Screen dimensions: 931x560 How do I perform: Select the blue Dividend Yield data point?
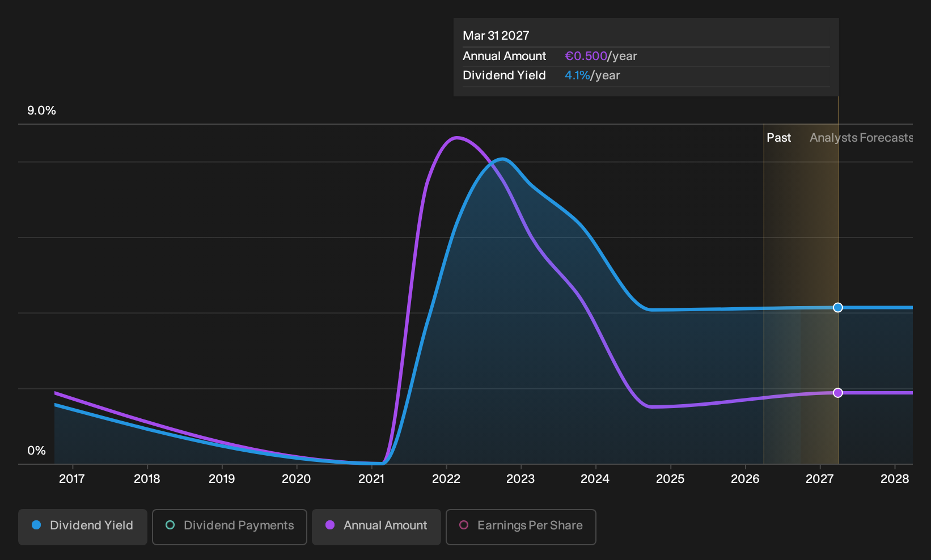coord(838,308)
